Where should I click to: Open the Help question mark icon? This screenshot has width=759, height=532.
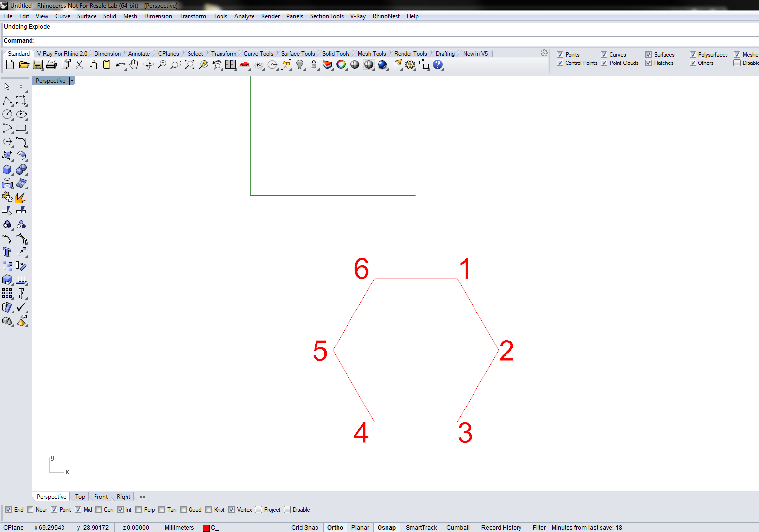click(x=438, y=64)
